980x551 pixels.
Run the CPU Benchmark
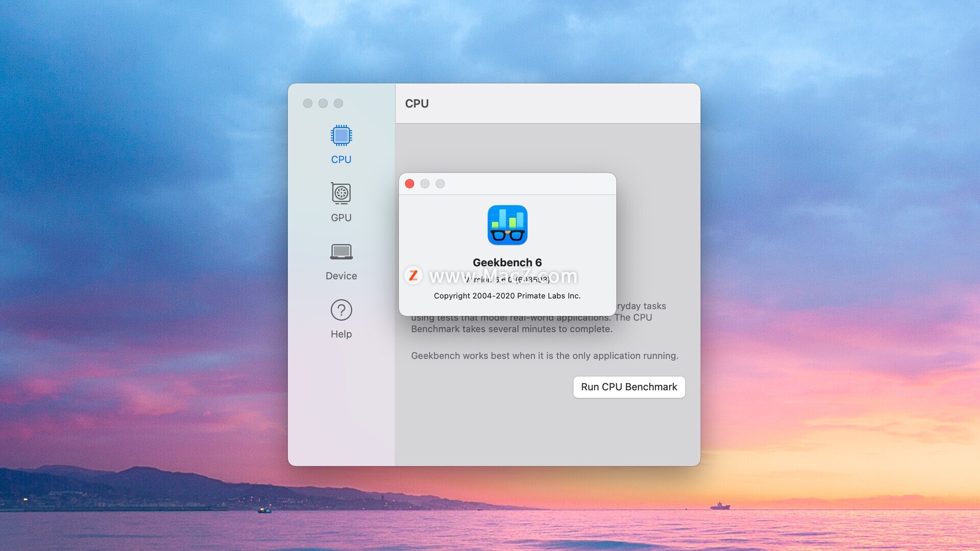(x=628, y=387)
